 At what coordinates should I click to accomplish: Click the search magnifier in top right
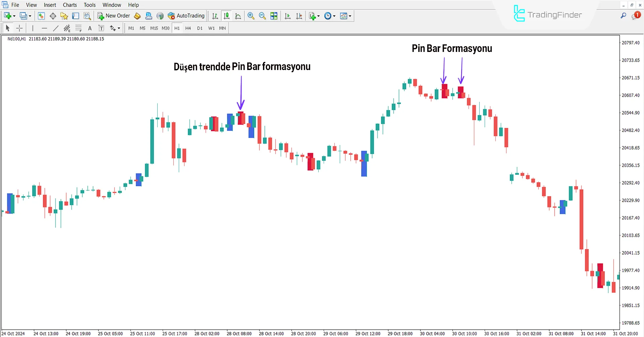623,15
